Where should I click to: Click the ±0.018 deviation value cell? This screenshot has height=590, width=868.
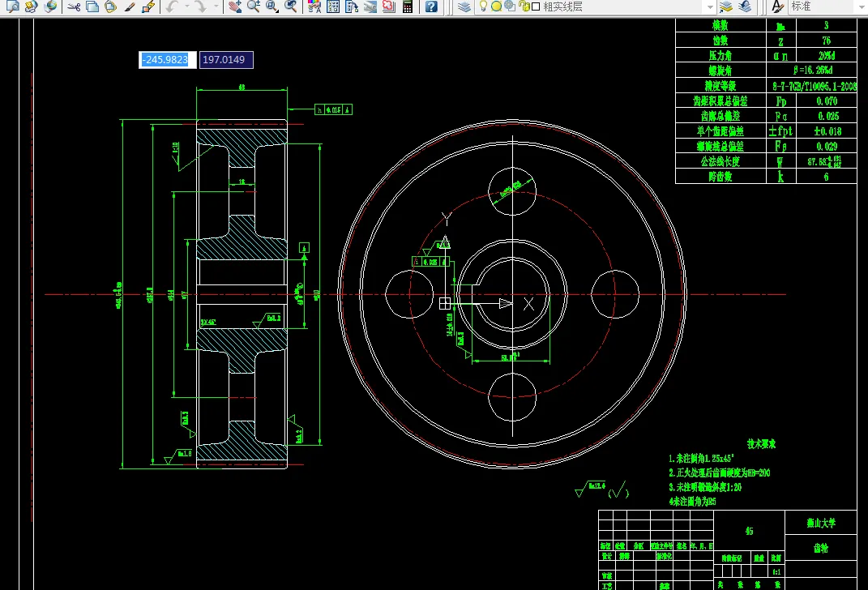[x=827, y=131]
